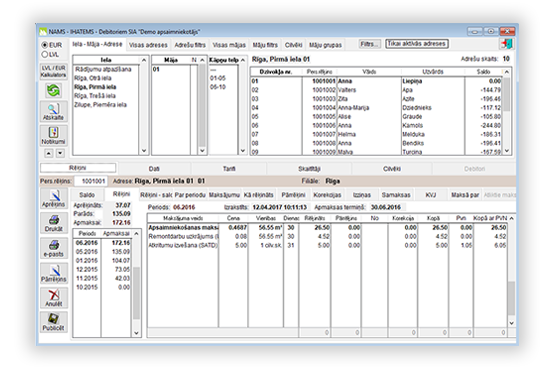Toggle Tikai aktīvās adreses button
The height and width of the screenshot is (370, 553).
417,44
